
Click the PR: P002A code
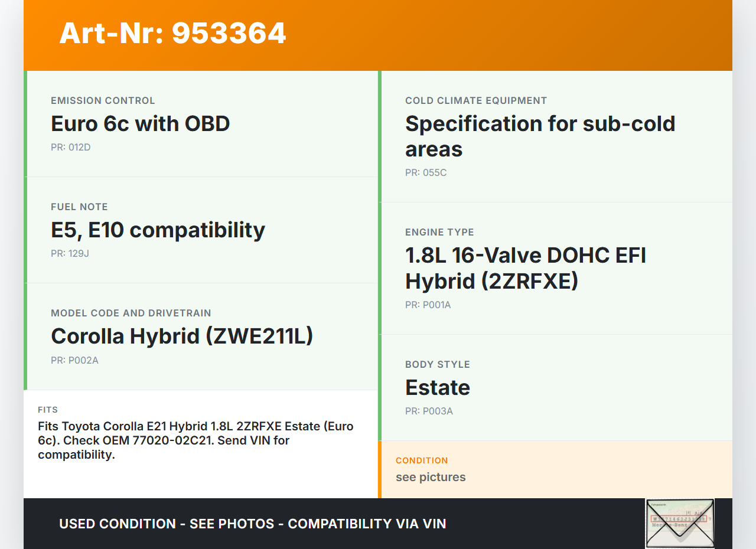[x=74, y=360]
